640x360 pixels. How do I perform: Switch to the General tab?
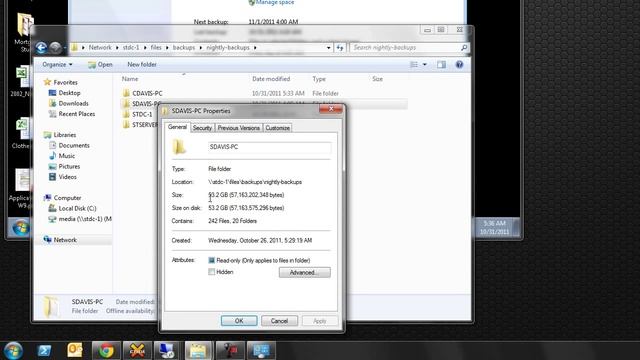(177, 127)
